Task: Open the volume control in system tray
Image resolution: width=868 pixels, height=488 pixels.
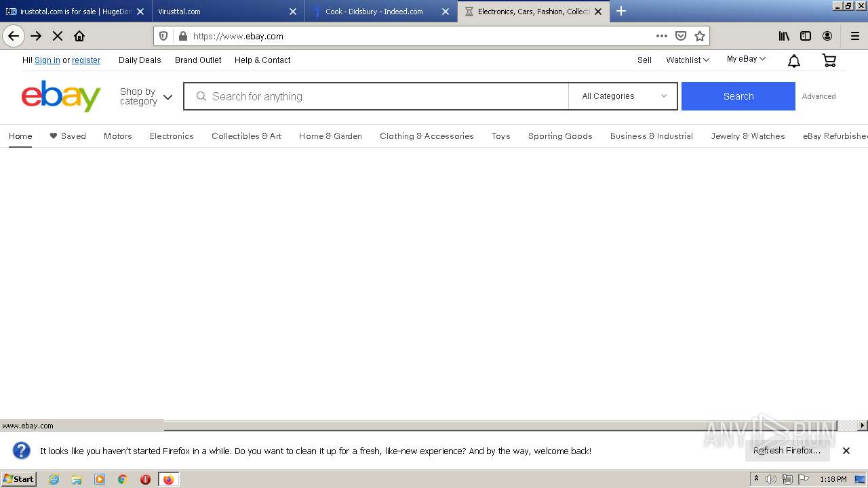Action: click(771, 479)
